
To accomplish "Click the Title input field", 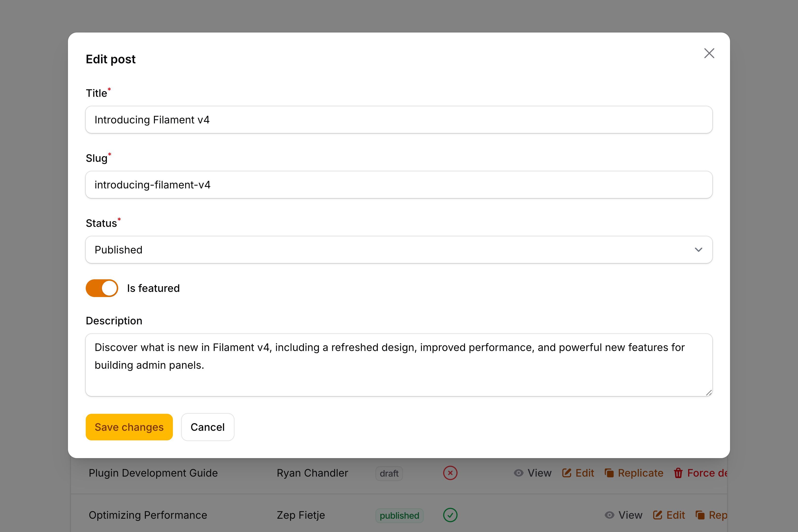I will (399, 120).
